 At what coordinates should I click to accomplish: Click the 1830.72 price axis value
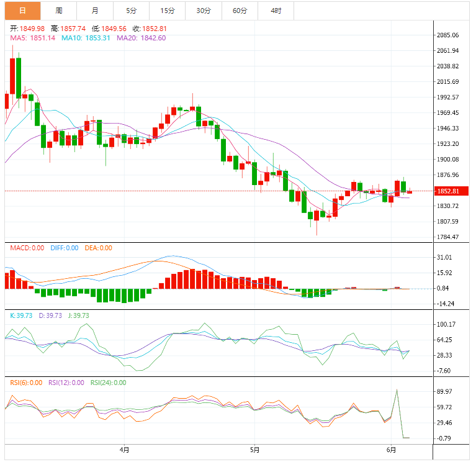(448, 206)
